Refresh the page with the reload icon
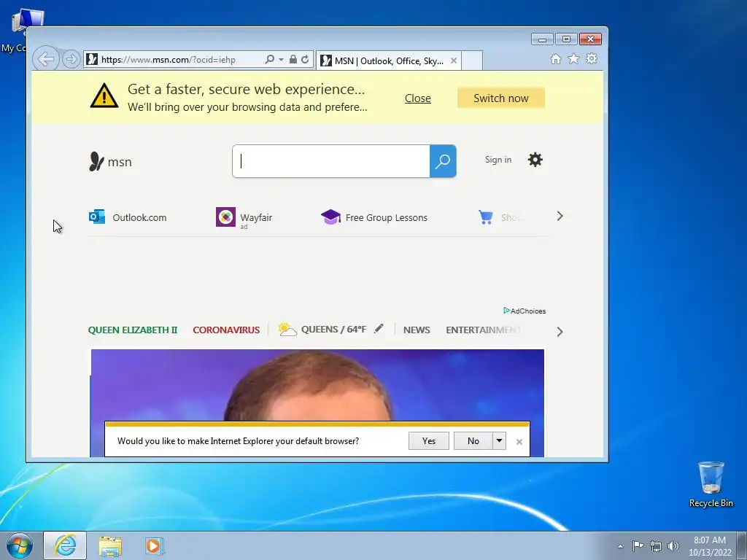Viewport: 747px width, 560px height. coord(305,59)
